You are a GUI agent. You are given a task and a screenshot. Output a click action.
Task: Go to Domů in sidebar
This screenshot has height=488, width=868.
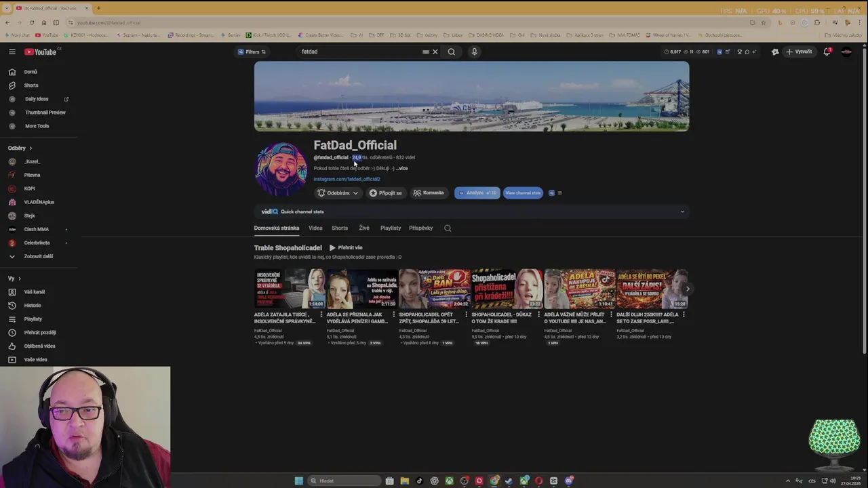(x=31, y=72)
